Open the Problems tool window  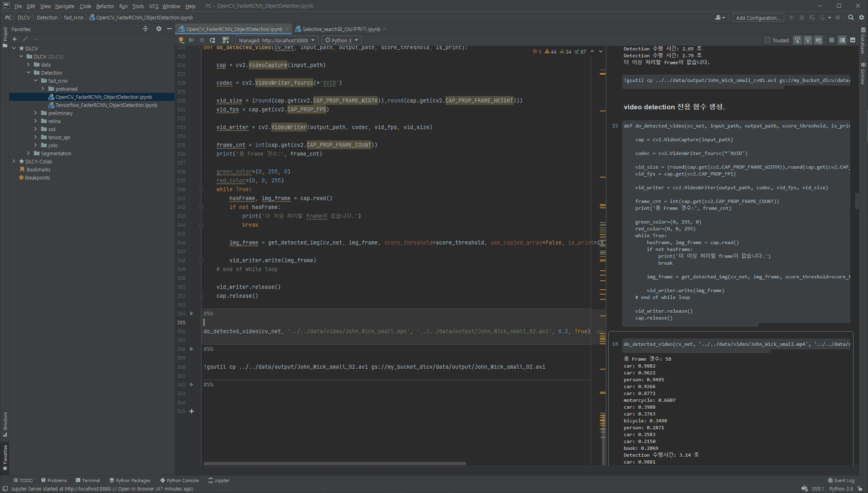pyautogui.click(x=54, y=480)
